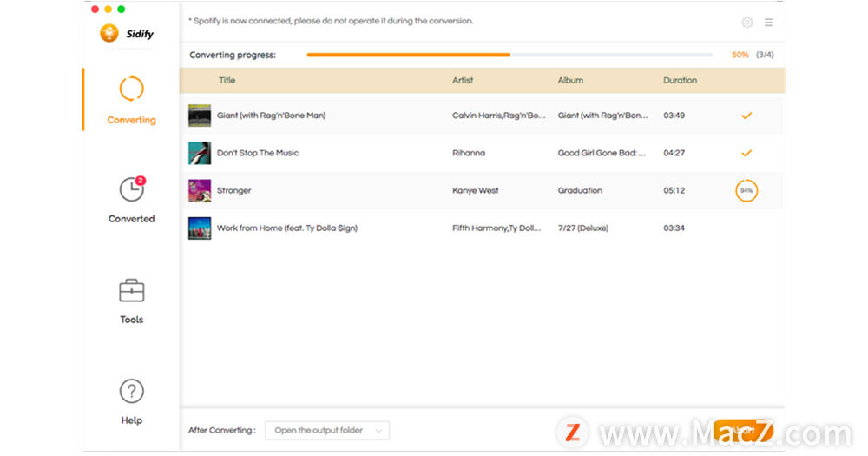Select the Stronger track title
868x456 pixels.
(x=233, y=190)
